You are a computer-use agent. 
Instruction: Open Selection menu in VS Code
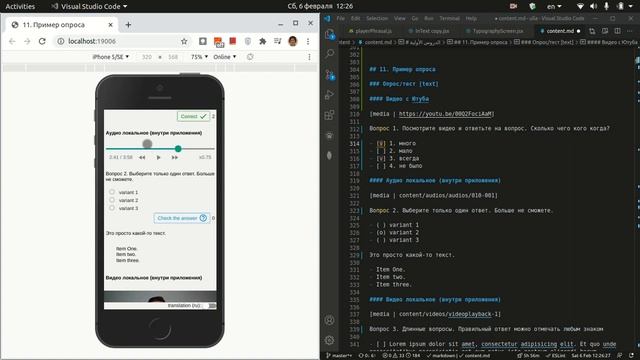point(377,18)
